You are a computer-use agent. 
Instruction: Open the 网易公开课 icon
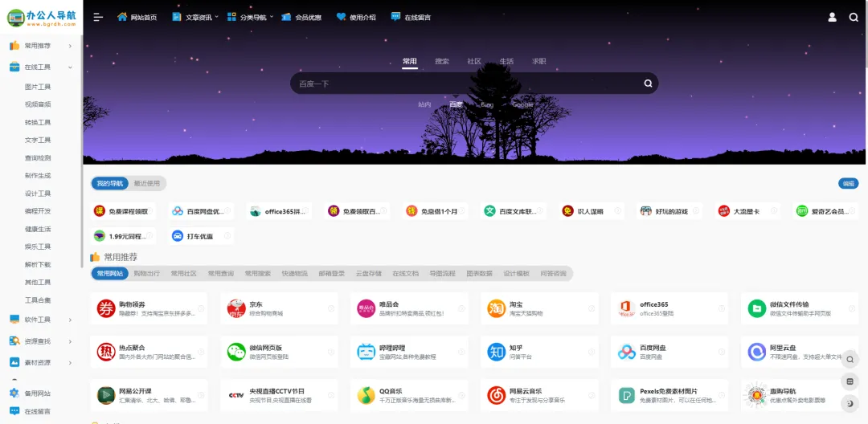(x=106, y=395)
